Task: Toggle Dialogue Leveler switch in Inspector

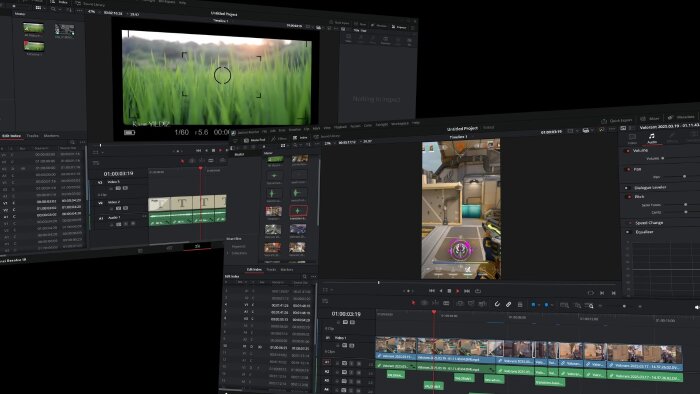Action: (x=628, y=188)
